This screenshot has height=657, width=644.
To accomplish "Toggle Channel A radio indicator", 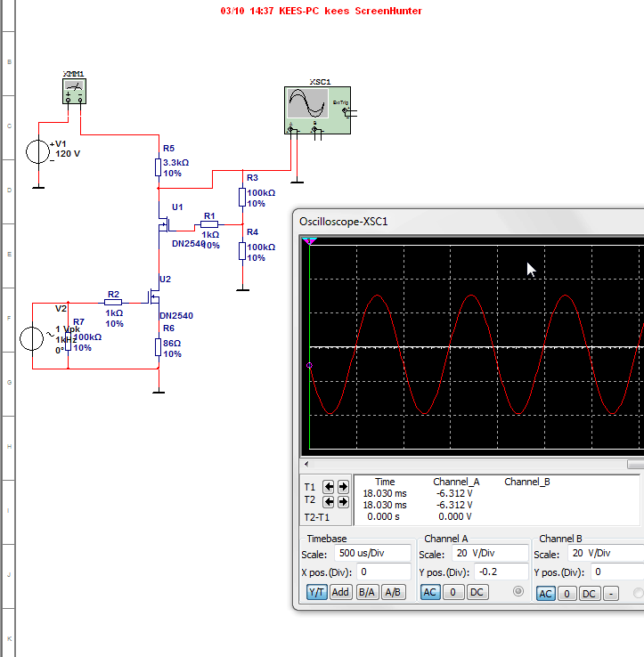I will (x=518, y=591).
